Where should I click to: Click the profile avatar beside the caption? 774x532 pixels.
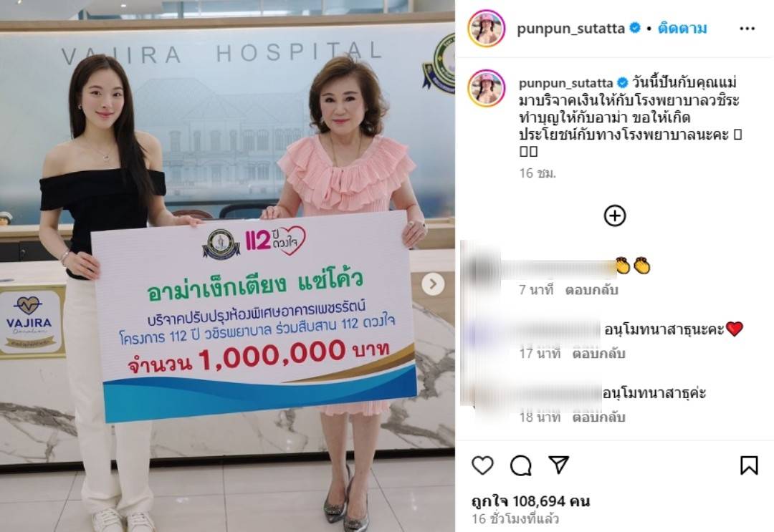coord(486,88)
